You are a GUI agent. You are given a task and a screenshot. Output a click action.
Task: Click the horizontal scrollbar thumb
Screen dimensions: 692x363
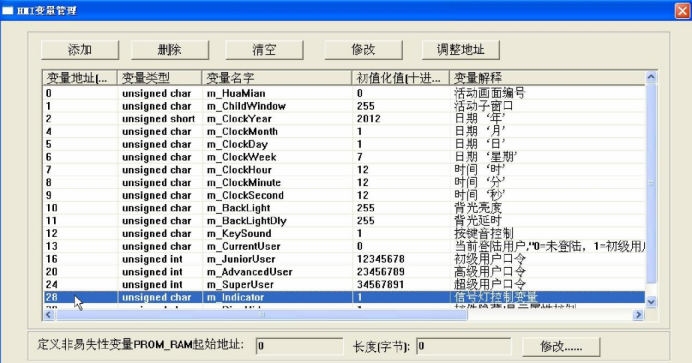262,315
